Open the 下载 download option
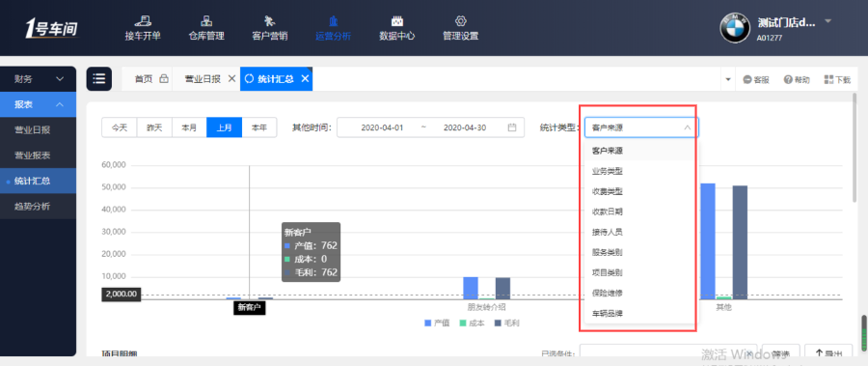 [x=837, y=80]
